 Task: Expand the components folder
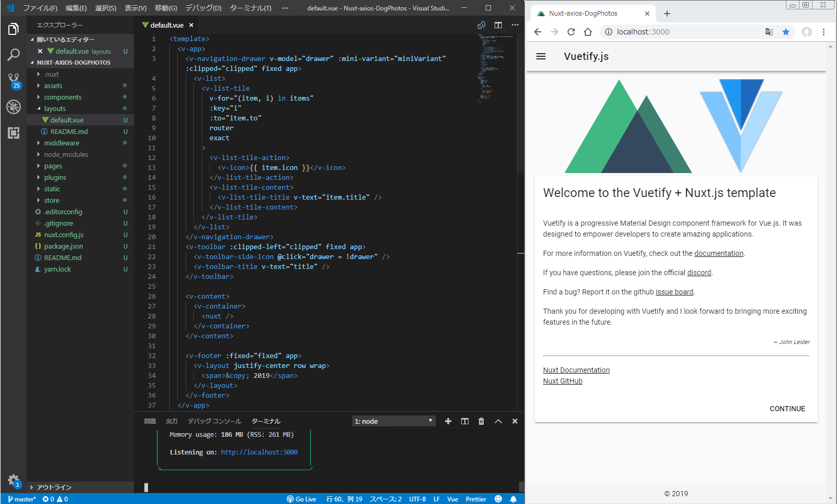(x=63, y=97)
